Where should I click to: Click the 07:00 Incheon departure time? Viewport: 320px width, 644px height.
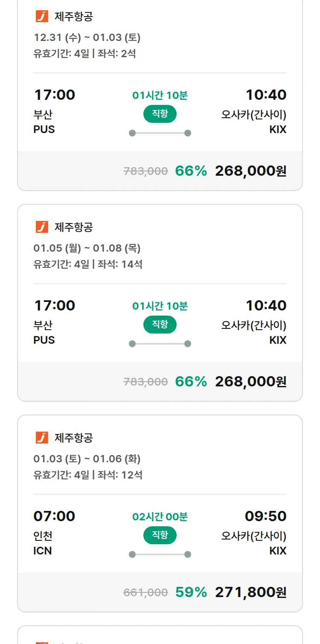54,516
